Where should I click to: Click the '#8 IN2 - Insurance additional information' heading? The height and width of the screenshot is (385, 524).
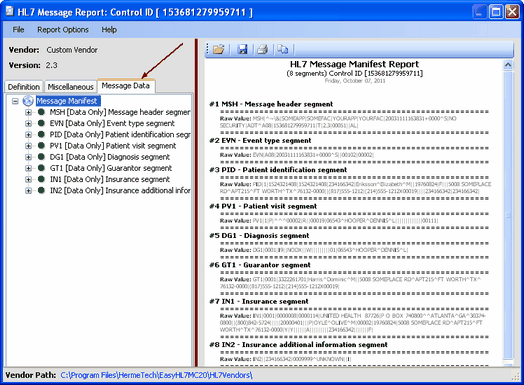[298, 345]
